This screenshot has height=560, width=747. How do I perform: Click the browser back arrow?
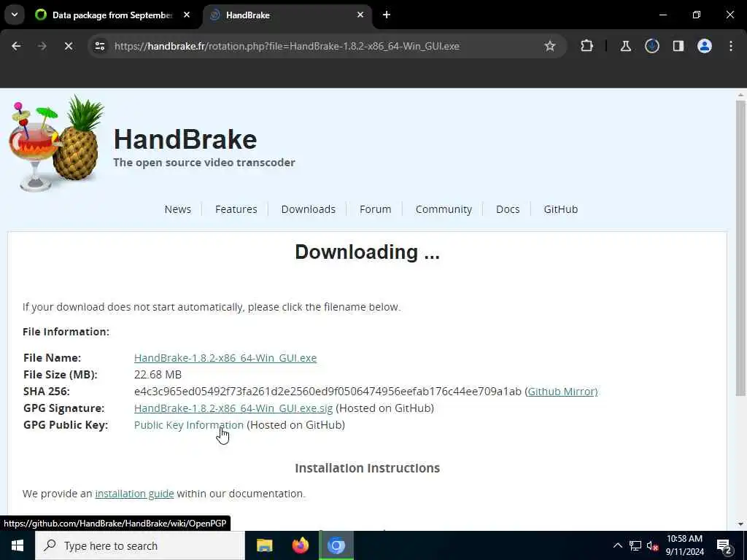[16, 46]
